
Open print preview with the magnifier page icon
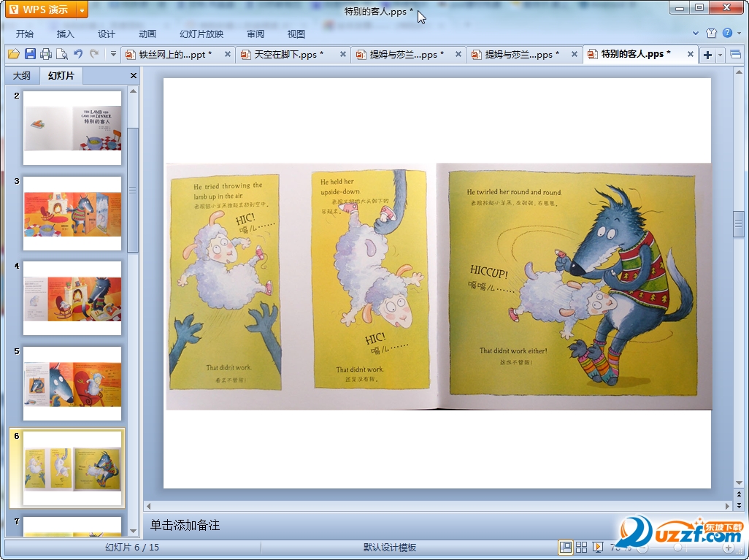coord(61,54)
